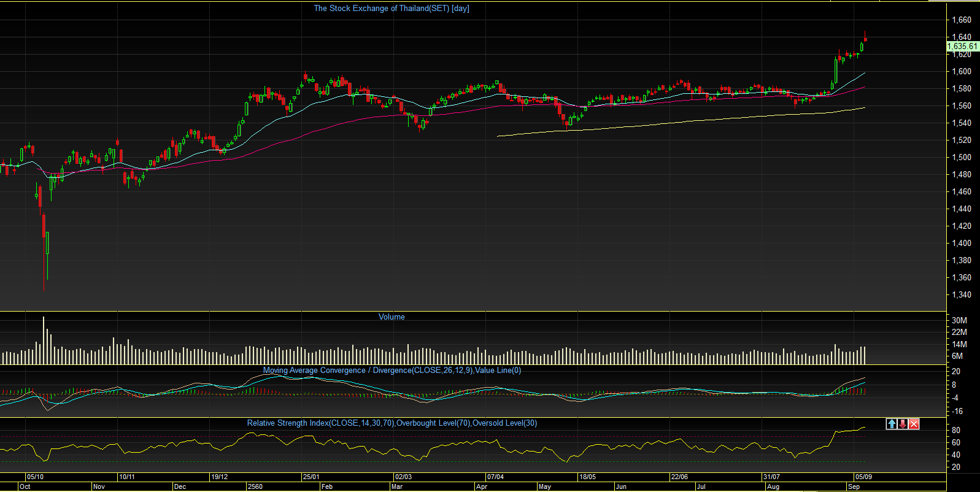Image resolution: width=980 pixels, height=492 pixels.
Task: Click the 25/01 date marker on time axis
Action: [x=311, y=477]
